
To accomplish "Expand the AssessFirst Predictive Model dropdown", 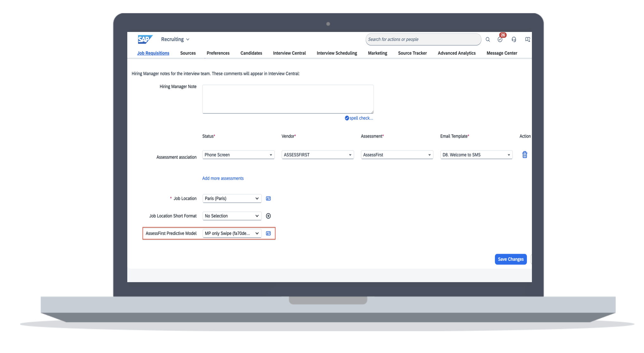I will (x=232, y=233).
